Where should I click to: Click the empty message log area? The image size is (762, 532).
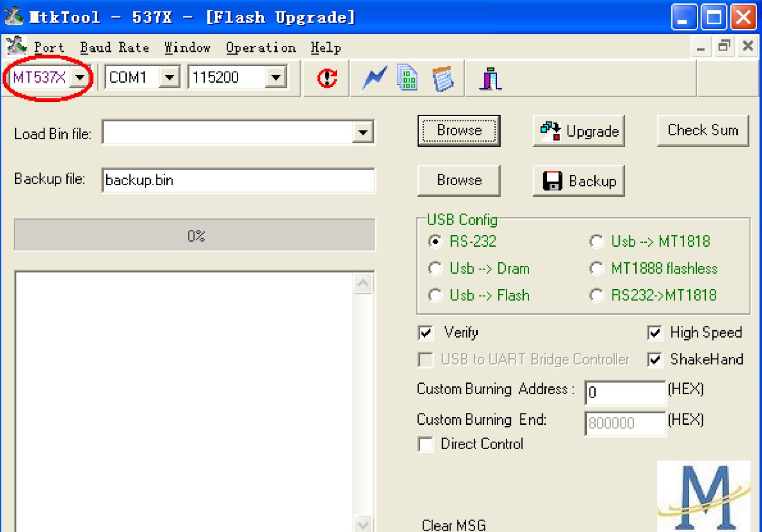[185, 402]
